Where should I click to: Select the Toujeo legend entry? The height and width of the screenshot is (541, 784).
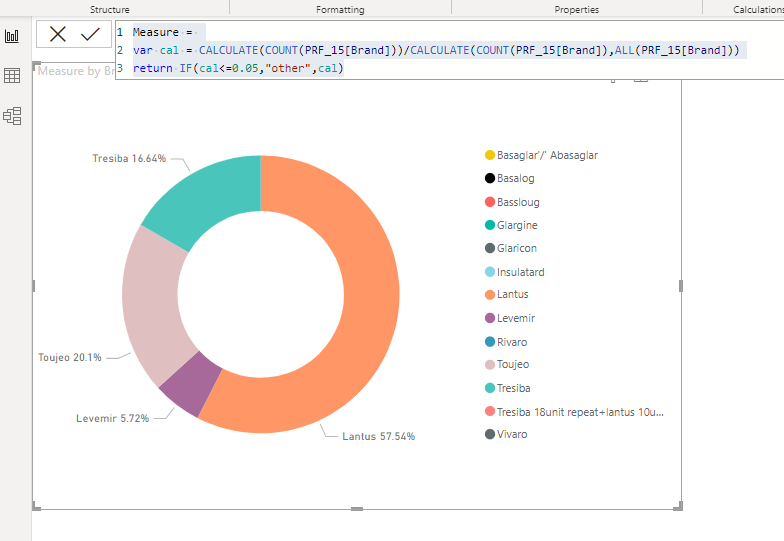click(x=507, y=364)
